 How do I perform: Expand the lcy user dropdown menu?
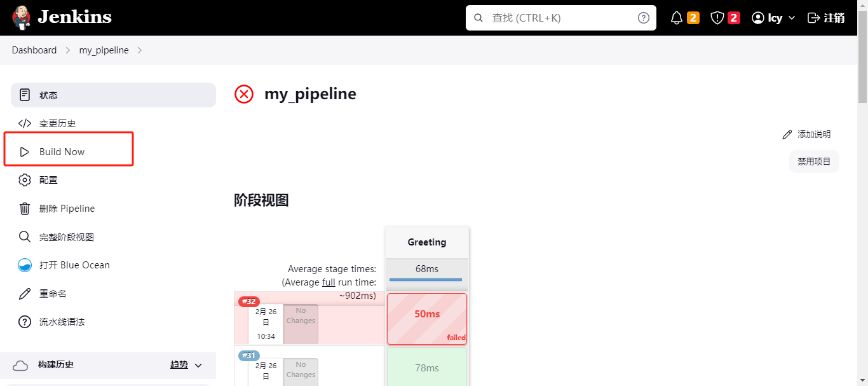(x=792, y=18)
